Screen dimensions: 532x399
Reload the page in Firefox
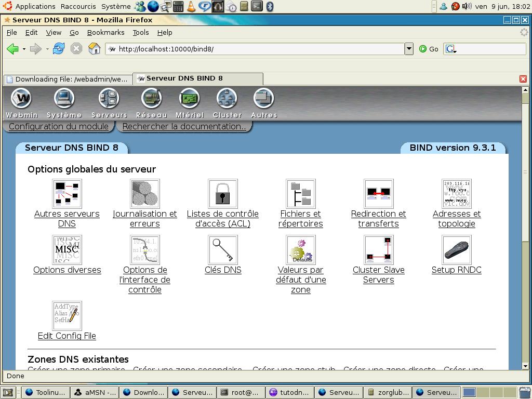pyautogui.click(x=59, y=49)
